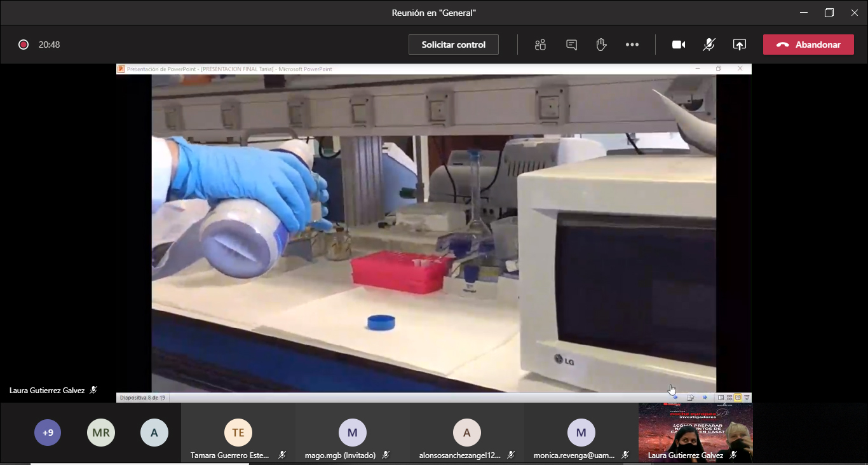Screen dimensions: 868x465
Task: Switch to slide sorter view icon
Action: 729,398
